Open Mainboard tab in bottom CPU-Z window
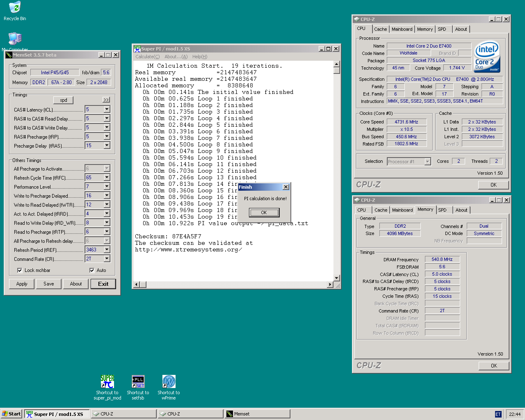This screenshot has height=420, width=525. point(402,210)
